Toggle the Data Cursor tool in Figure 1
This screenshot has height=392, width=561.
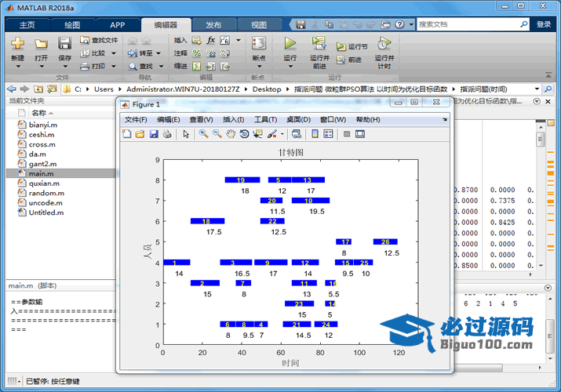(257, 134)
